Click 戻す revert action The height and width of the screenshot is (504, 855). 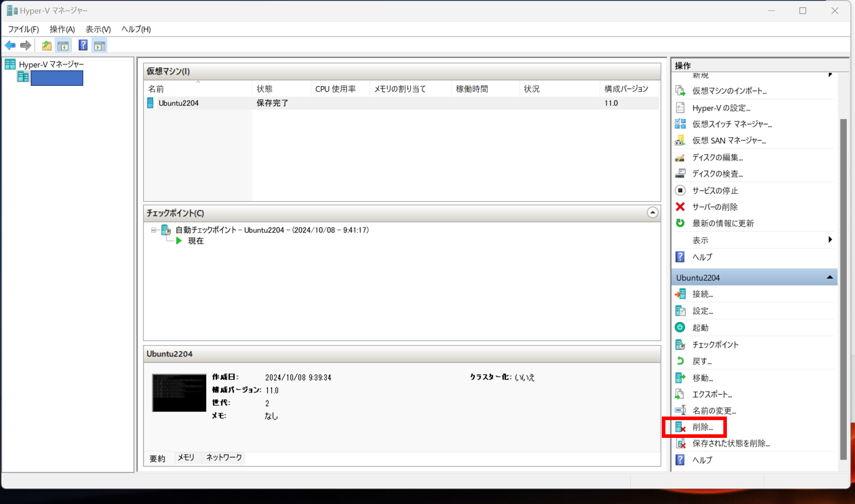(701, 361)
